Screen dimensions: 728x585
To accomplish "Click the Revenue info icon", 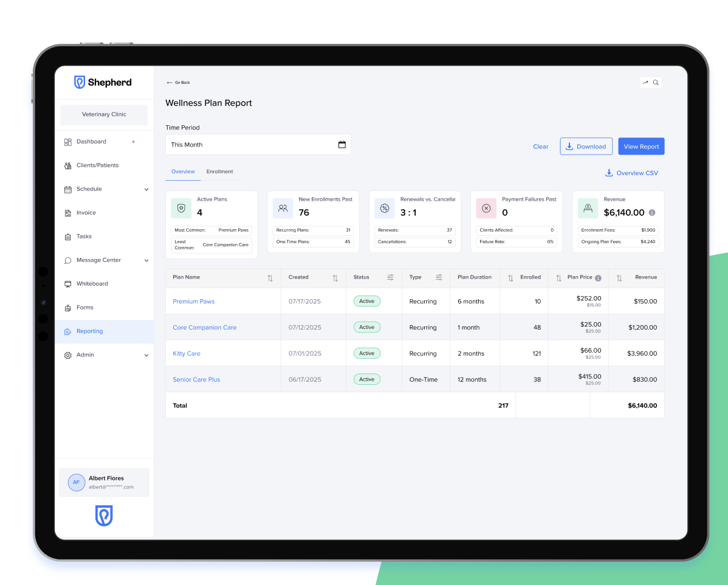I will (x=652, y=212).
